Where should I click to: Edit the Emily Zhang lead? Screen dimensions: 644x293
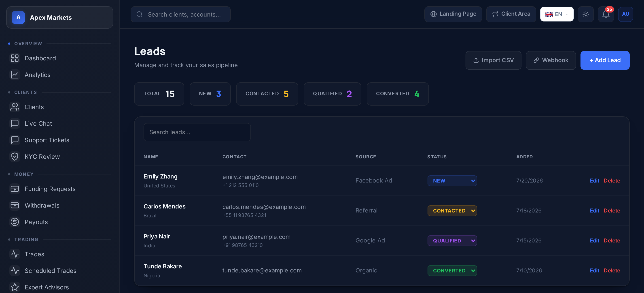tap(594, 180)
